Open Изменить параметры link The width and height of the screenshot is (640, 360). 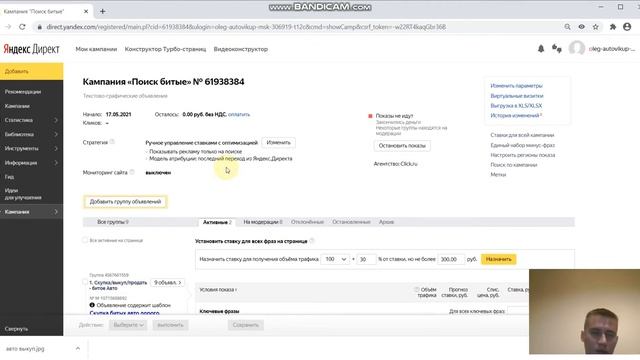coord(516,86)
